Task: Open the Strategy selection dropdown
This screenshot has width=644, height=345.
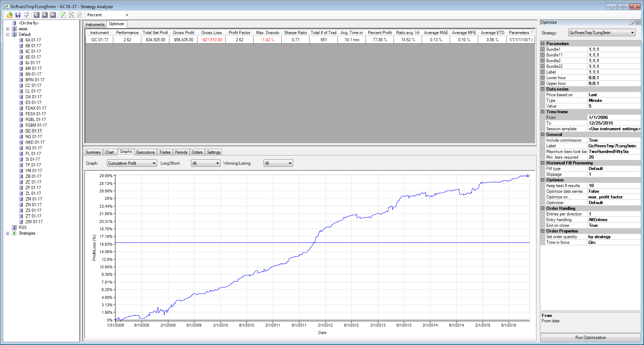Action: point(602,33)
